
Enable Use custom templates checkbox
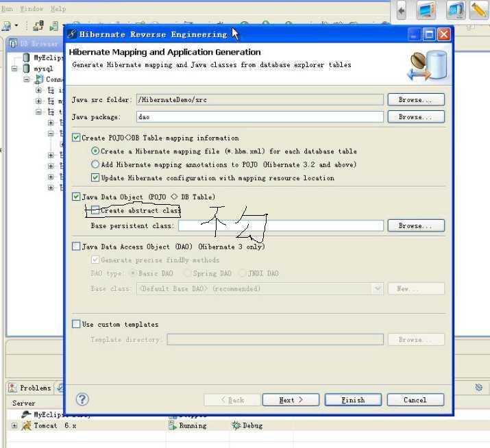76,324
